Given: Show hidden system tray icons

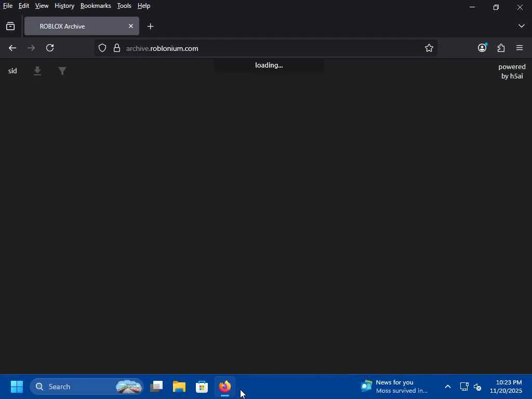Looking at the screenshot, I should coord(448,387).
